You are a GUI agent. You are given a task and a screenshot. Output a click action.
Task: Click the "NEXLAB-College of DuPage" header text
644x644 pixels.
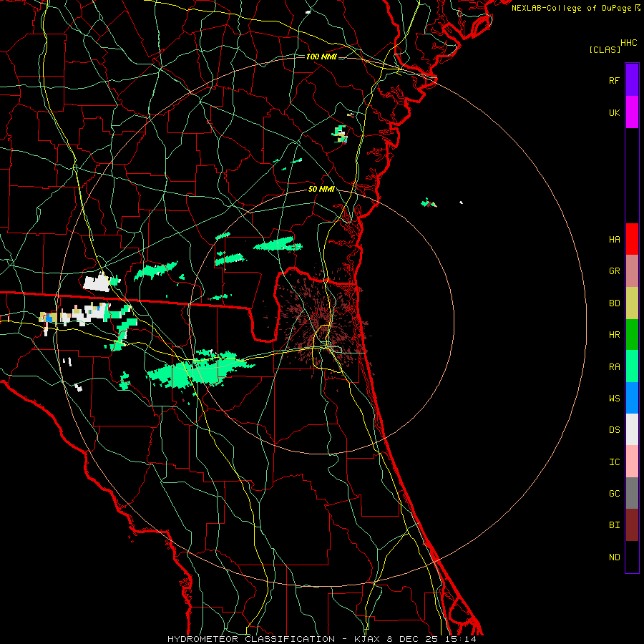click(x=572, y=8)
